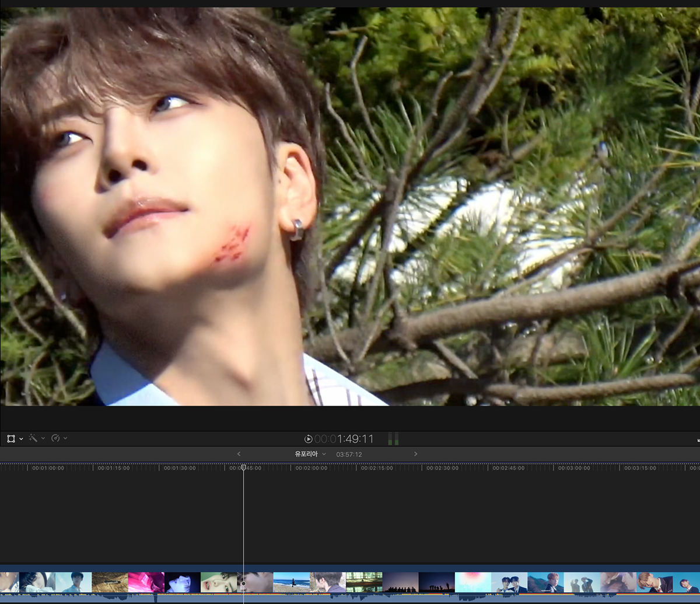Screen dimensions: 700x604
Task: Click the 1:49:11 timecode display
Action: (x=344, y=439)
